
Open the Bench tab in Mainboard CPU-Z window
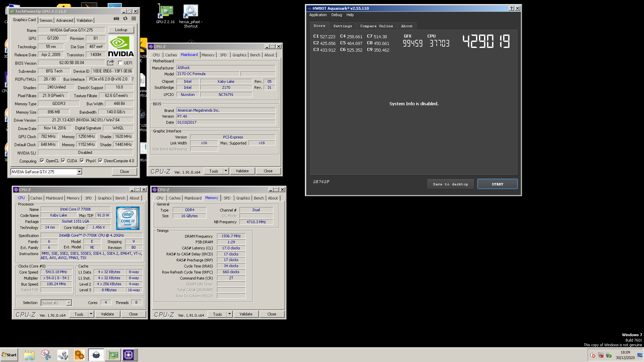(255, 55)
